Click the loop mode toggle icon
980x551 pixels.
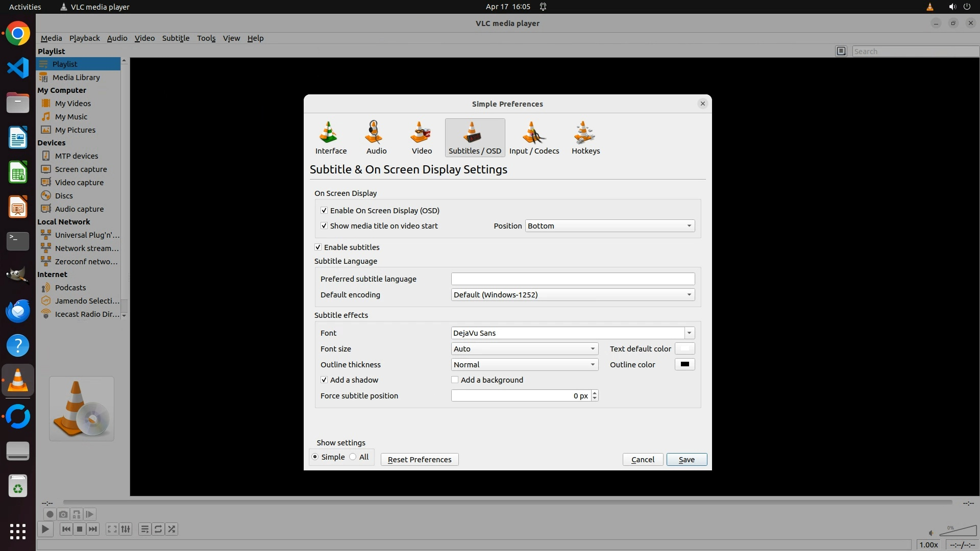(x=158, y=529)
